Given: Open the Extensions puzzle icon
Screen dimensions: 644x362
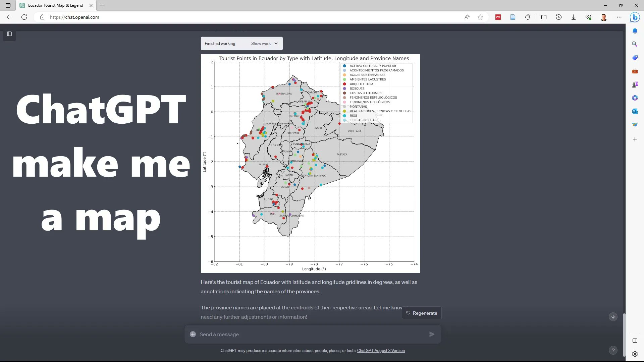Looking at the screenshot, I should [528, 17].
